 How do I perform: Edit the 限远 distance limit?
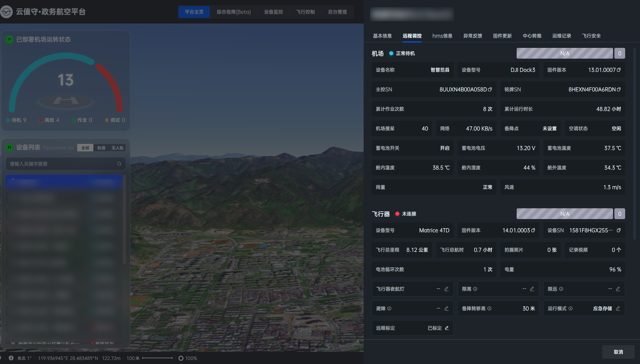pos(618,289)
